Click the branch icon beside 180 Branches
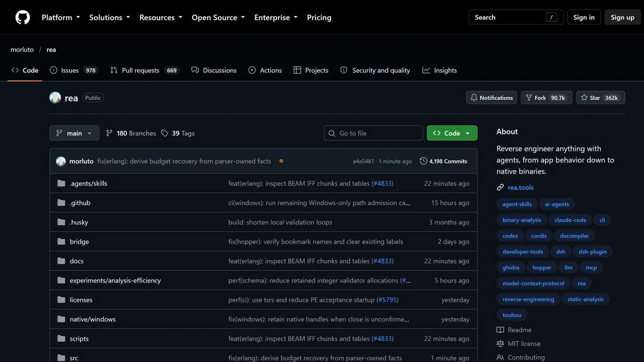The width and height of the screenshot is (644, 362). [x=109, y=133]
